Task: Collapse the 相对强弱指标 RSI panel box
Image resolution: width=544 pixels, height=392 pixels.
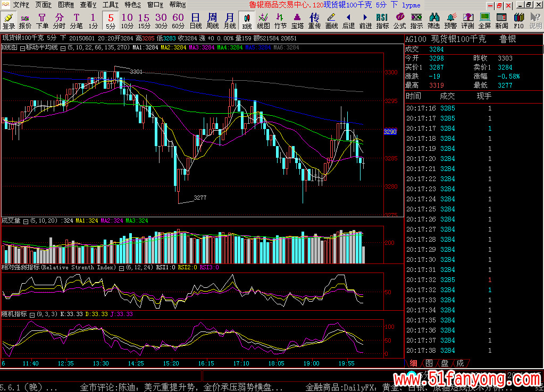Action: (x=121, y=268)
